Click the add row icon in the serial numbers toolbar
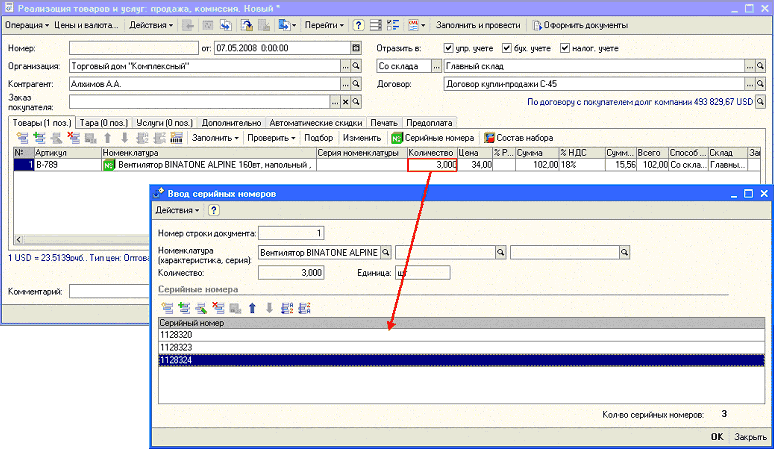The image size is (775, 450). coord(167,307)
